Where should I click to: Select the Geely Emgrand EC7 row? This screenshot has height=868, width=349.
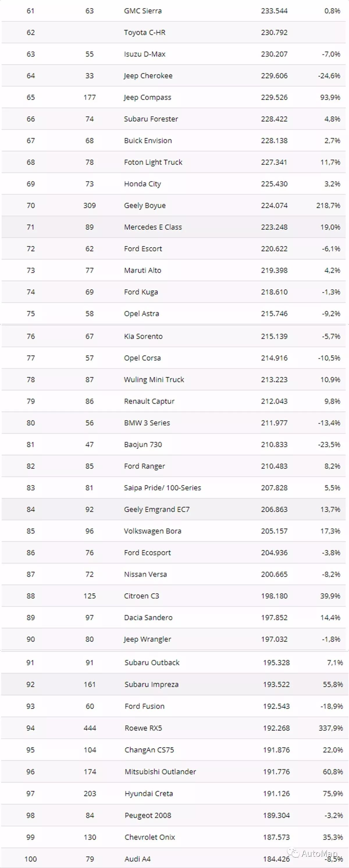tap(156, 510)
